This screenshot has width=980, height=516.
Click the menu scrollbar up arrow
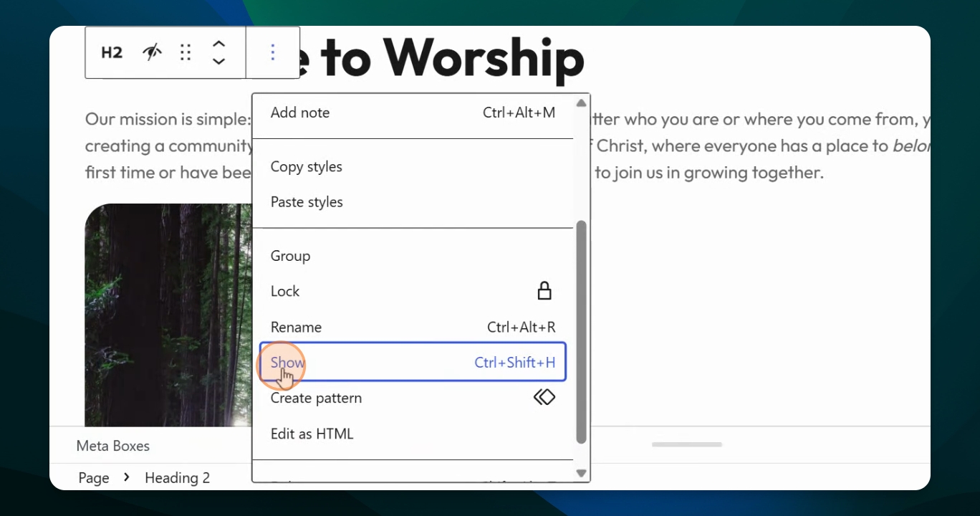(x=581, y=103)
